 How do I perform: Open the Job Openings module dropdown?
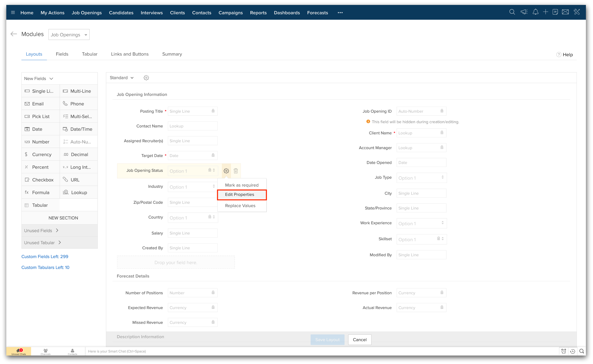pos(69,35)
